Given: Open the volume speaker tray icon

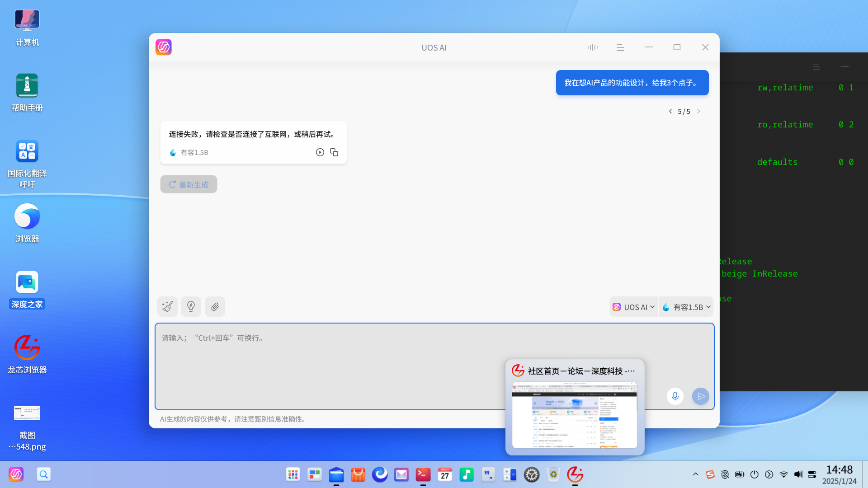Looking at the screenshot, I should click(798, 474).
